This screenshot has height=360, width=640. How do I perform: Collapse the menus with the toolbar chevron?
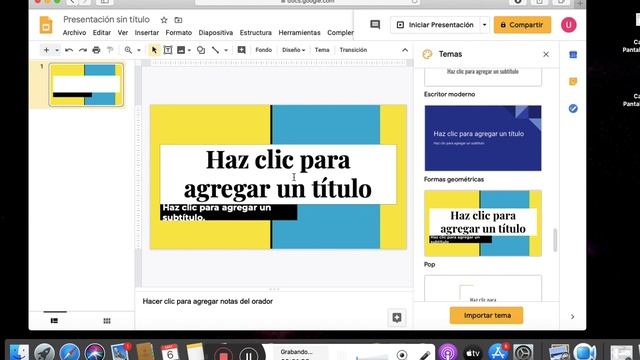(405, 50)
